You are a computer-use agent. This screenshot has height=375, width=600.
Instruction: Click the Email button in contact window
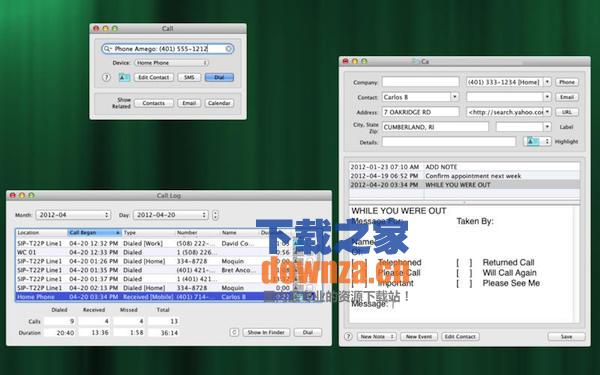[x=567, y=97]
